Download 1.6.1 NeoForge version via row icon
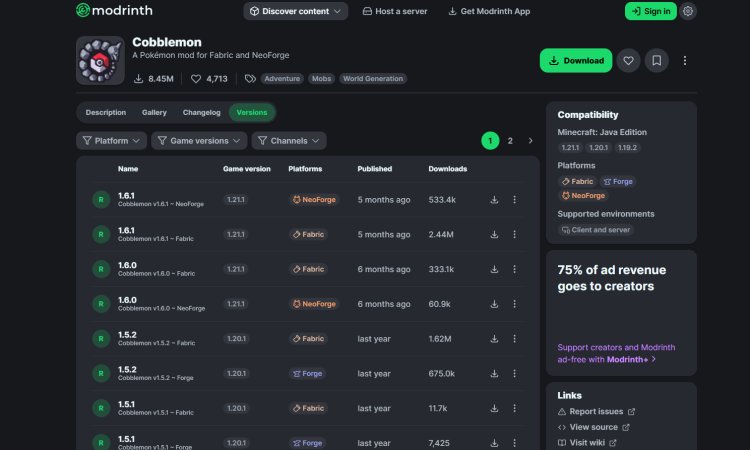 pos(494,199)
